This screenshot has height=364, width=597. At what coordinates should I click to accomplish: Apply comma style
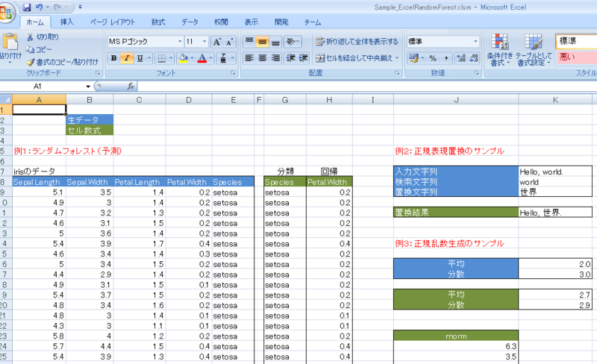[446, 58]
